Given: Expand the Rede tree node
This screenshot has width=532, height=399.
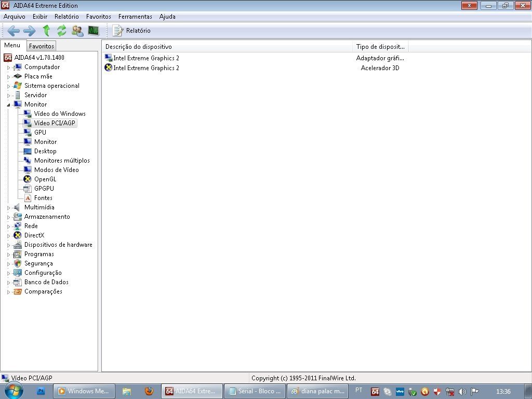Looking at the screenshot, I should coord(8,227).
